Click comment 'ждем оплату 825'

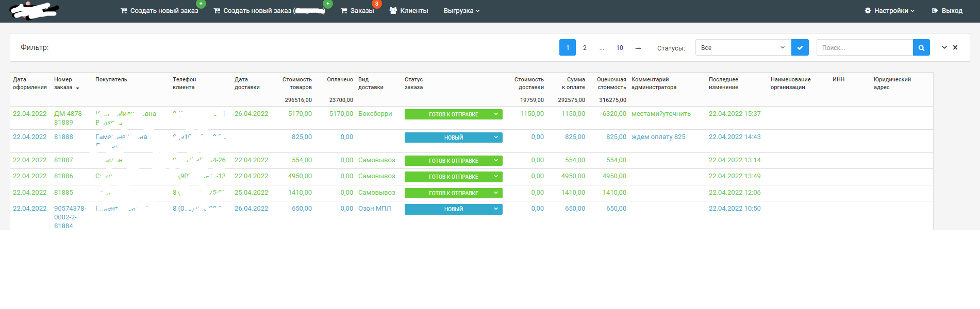(658, 137)
